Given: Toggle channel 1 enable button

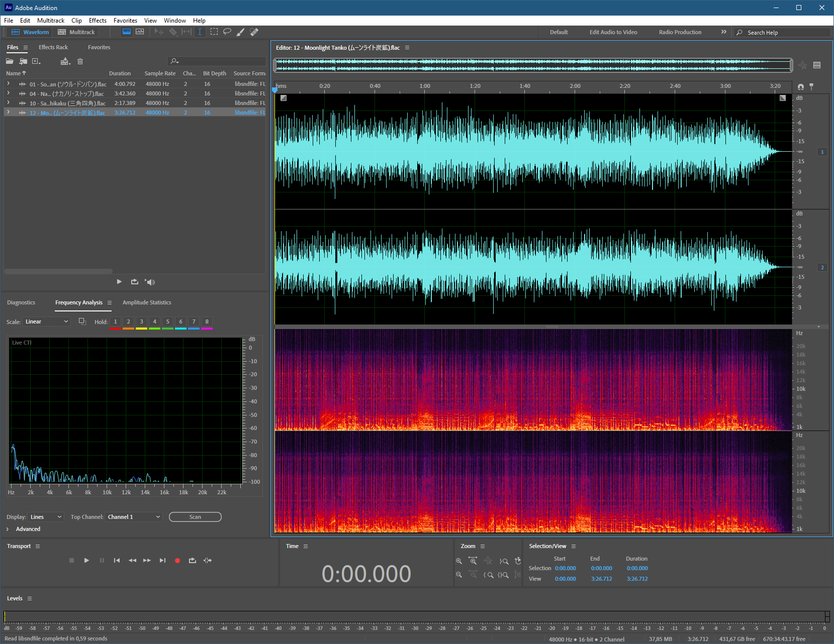Looking at the screenshot, I should pos(822,152).
